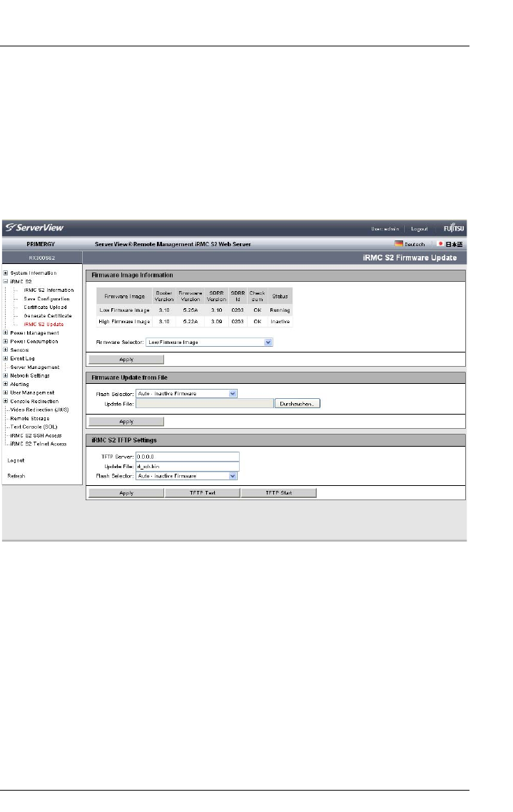
Task: Expand Network Settings tree node
Action: coord(6,375)
